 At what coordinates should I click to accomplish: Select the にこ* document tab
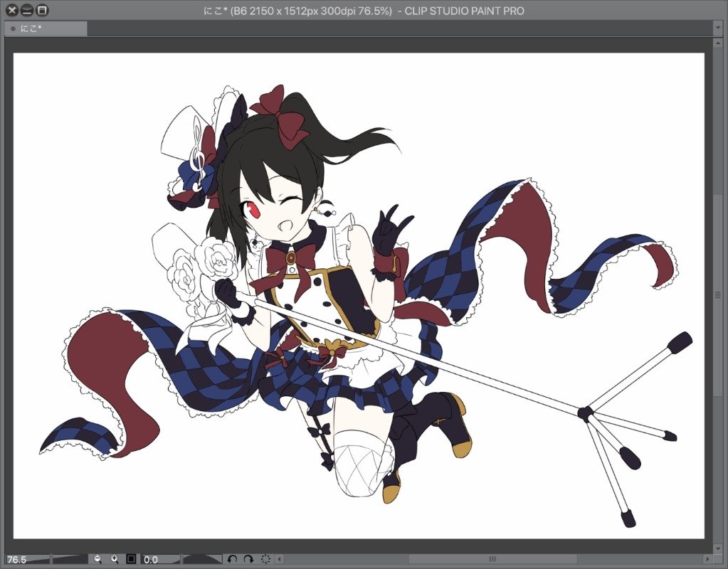46,28
